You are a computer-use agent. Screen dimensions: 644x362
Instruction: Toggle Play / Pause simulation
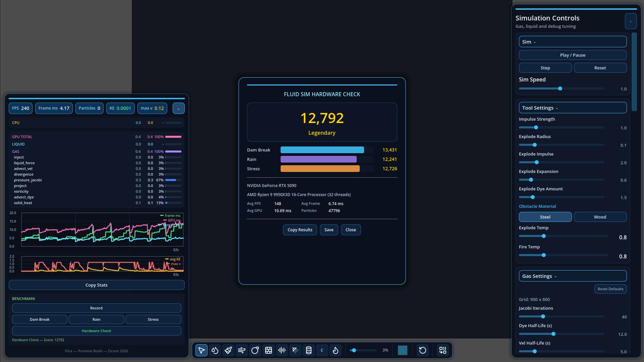pyautogui.click(x=573, y=55)
